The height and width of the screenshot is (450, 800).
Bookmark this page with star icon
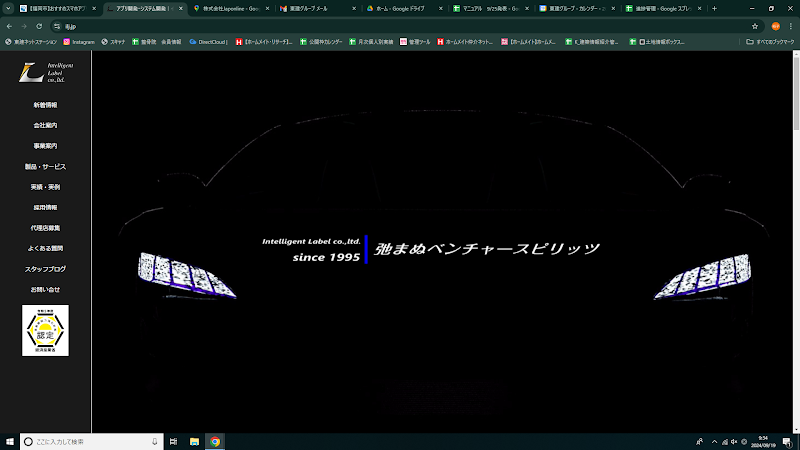755,27
